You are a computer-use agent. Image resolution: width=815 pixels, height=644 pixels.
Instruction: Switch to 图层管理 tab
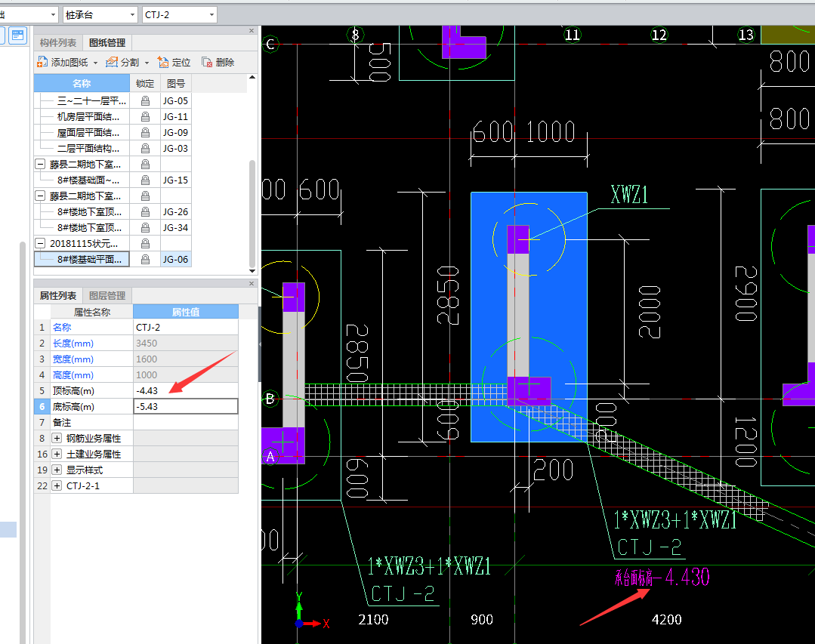tap(107, 295)
